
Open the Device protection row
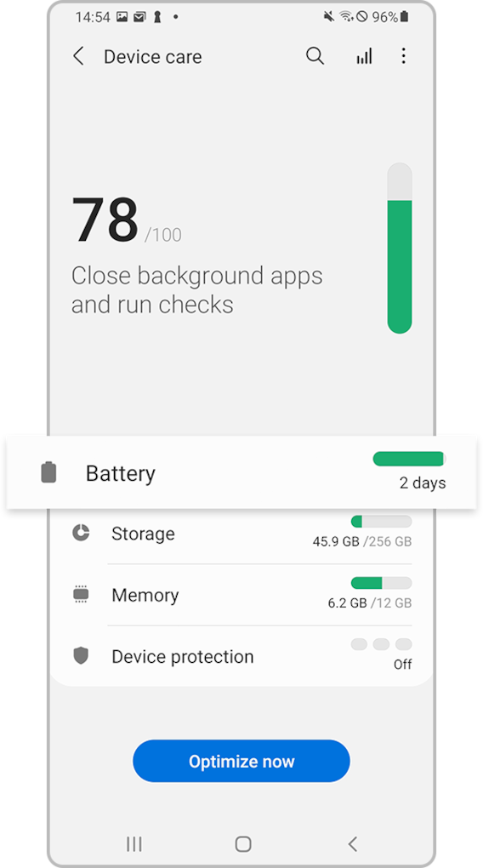241,656
